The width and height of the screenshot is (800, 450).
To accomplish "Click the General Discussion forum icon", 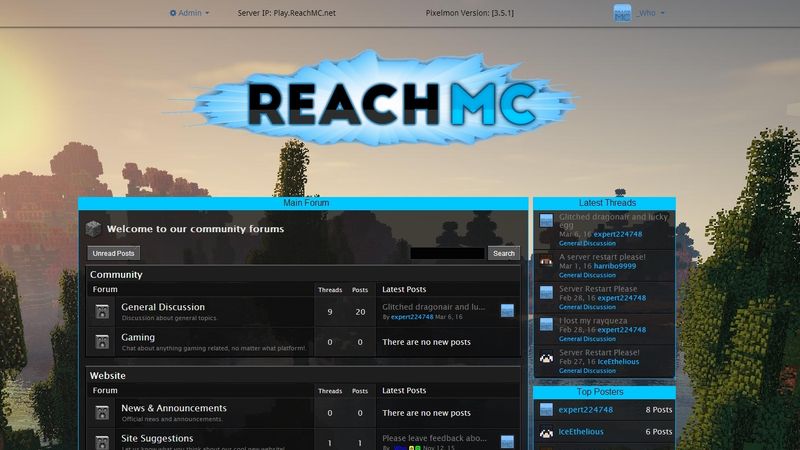I will (102, 311).
